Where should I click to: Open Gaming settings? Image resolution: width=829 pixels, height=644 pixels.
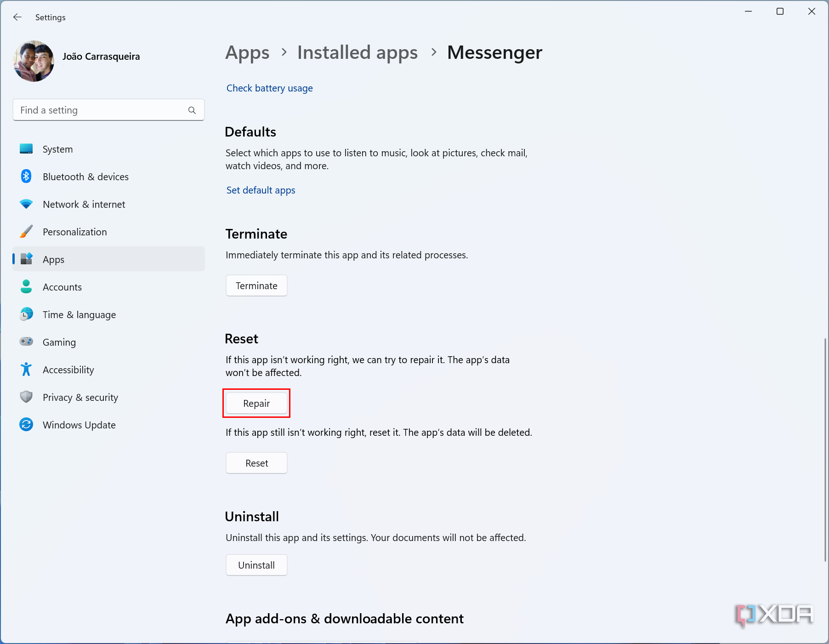[x=59, y=342]
